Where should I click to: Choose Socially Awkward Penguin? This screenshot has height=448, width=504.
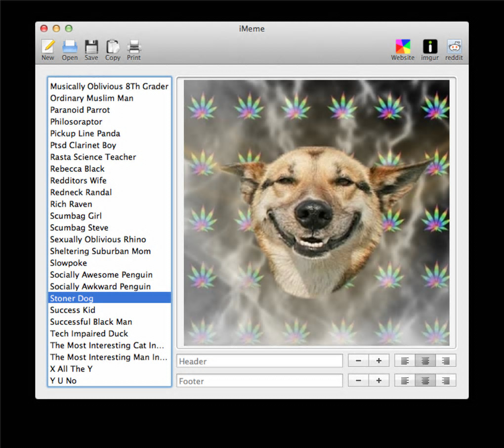point(109,286)
